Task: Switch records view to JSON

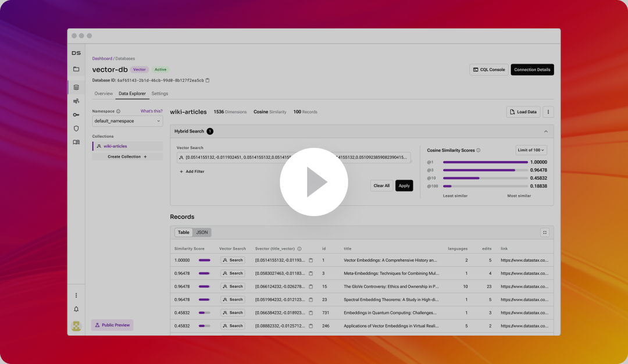Action: pyautogui.click(x=201, y=232)
